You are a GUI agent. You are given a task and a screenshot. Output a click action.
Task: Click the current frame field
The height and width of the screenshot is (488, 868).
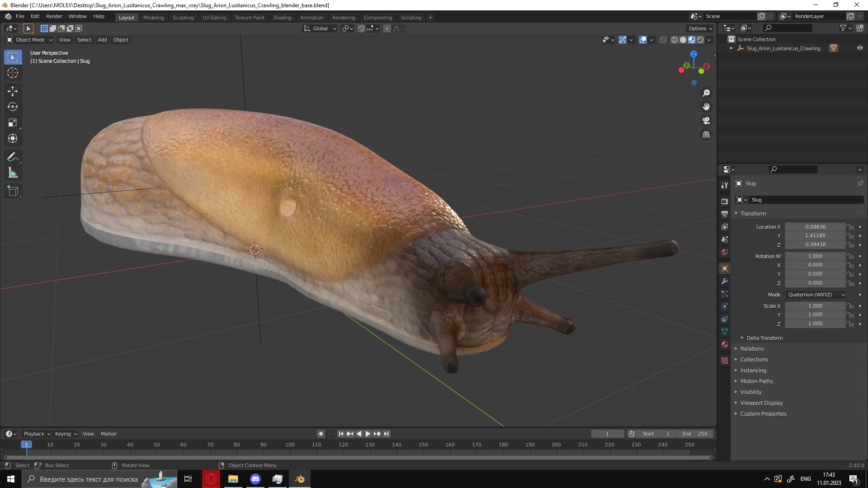pos(607,434)
